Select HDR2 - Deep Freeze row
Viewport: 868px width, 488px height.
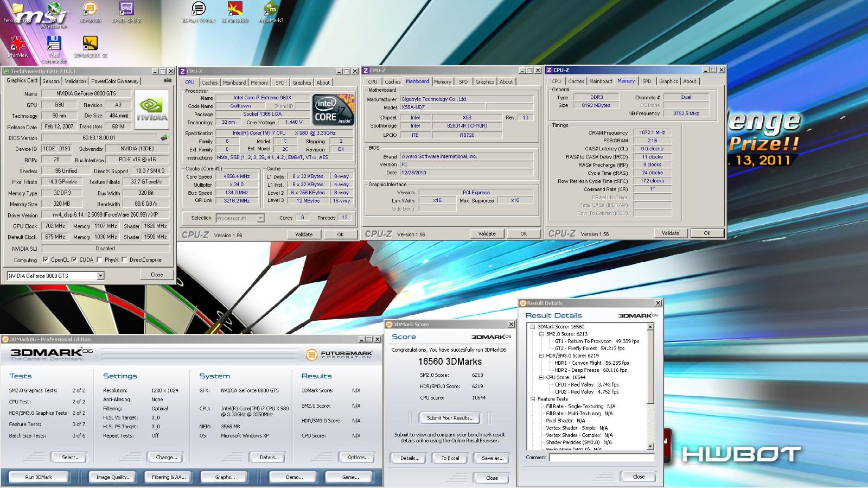point(590,370)
